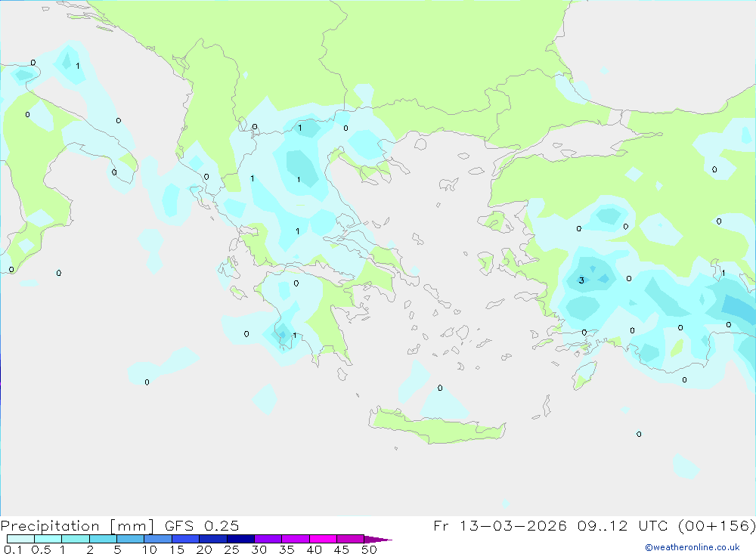The height and width of the screenshot is (554, 756).
Task: Click the 'Precipitation [mm]' title text
Action: pos(77,526)
